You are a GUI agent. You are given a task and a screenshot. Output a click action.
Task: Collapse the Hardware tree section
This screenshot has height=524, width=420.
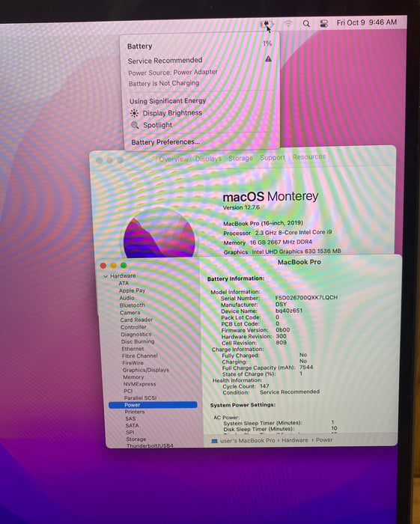(x=106, y=276)
